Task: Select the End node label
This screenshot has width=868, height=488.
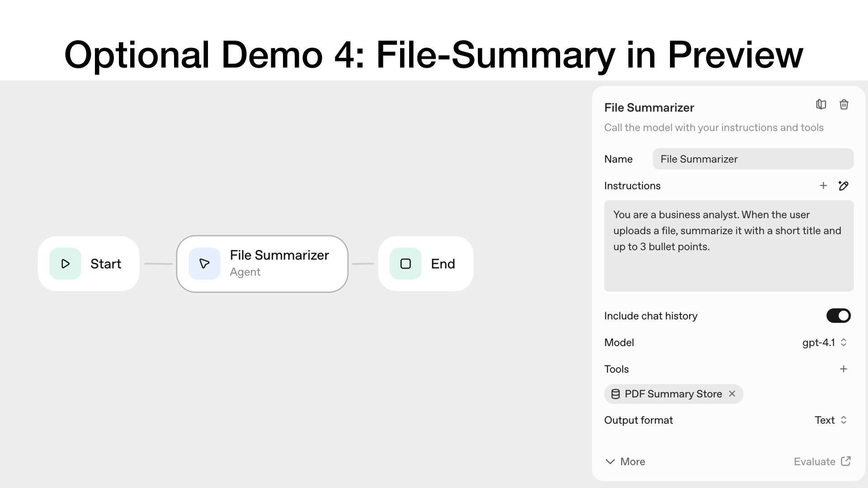Action: [443, 264]
